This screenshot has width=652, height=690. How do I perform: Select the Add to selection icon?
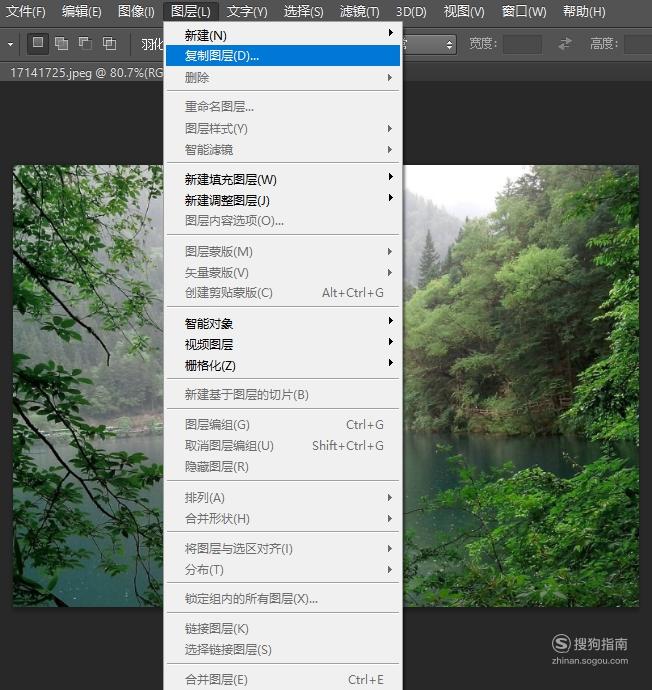point(62,44)
